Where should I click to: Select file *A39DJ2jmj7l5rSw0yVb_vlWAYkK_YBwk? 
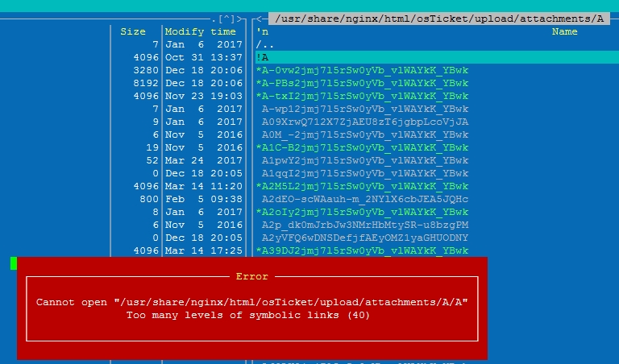(362, 250)
